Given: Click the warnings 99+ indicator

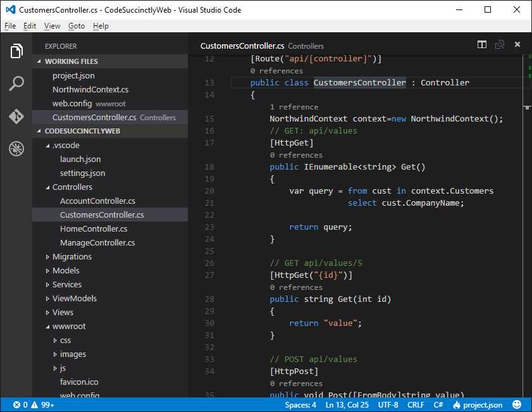Looking at the screenshot, I should [x=43, y=405].
